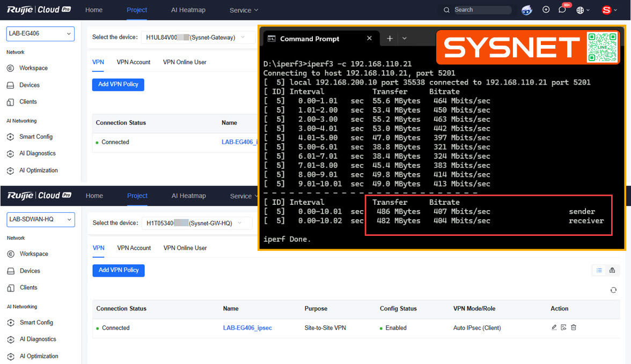
Task: Click VPN Mode/Role column header
Action: pyautogui.click(x=474, y=308)
